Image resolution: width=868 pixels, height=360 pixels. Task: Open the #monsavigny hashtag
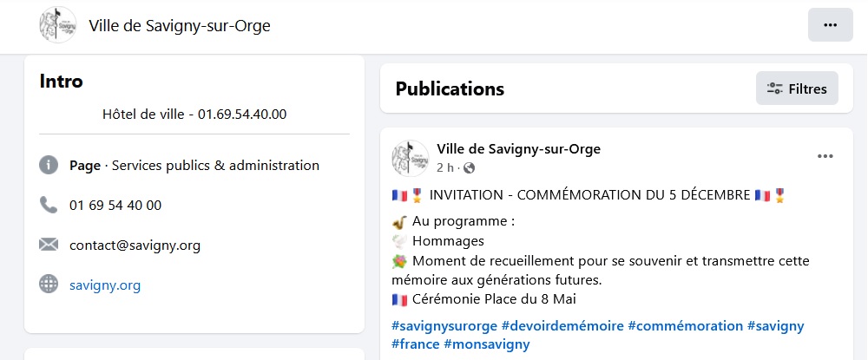point(486,344)
